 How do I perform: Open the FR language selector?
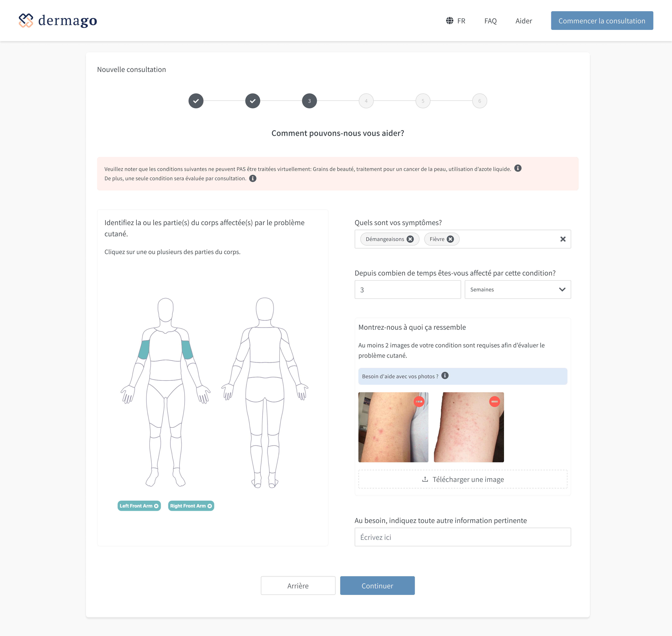coord(455,21)
